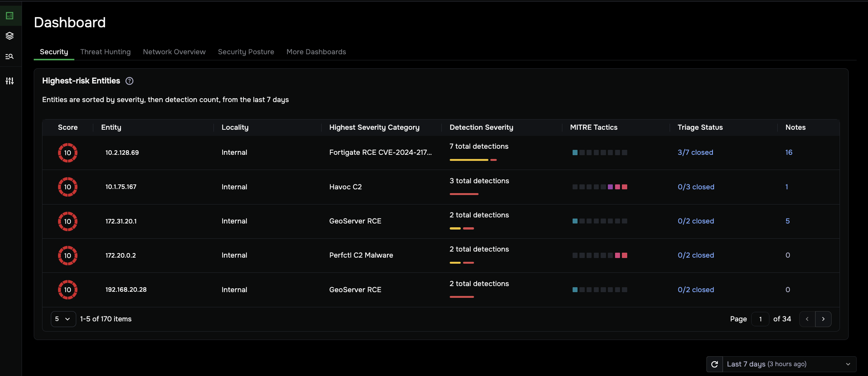Click score ring for 10.1.75.167

67,187
